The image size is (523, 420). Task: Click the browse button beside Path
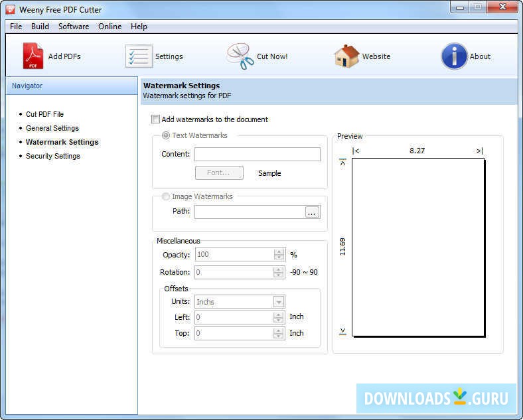tap(313, 212)
